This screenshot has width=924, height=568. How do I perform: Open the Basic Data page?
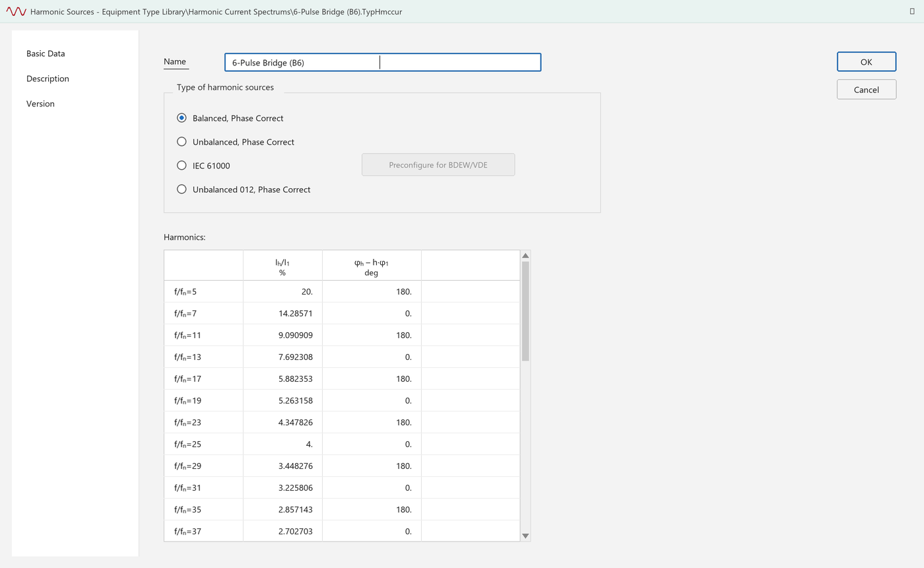46,53
